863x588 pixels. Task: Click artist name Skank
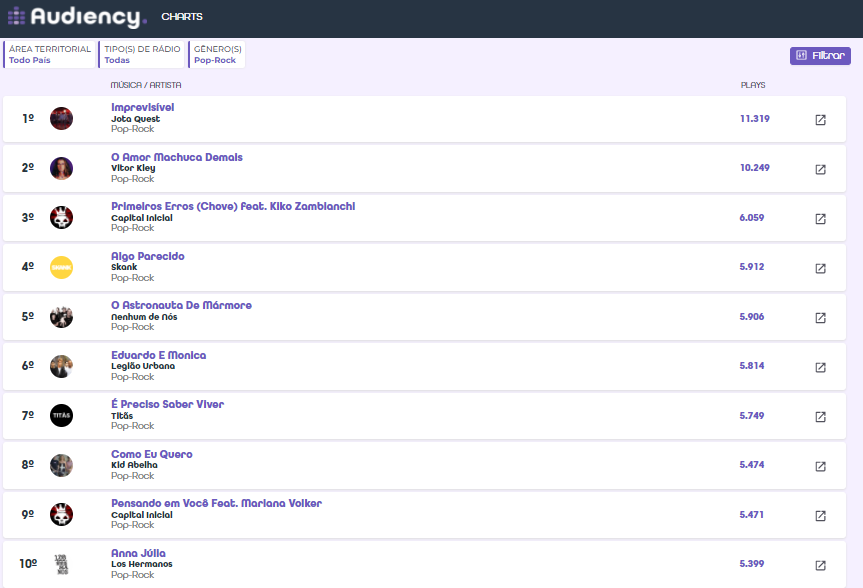point(124,267)
